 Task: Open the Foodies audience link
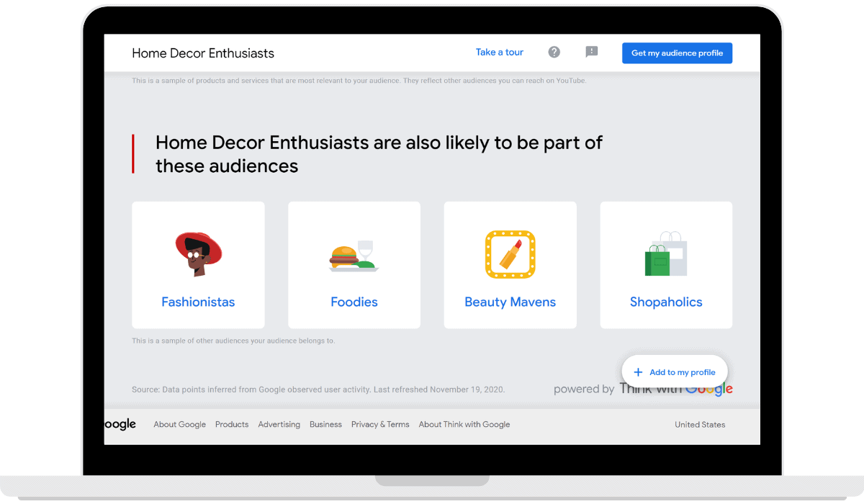tap(354, 302)
